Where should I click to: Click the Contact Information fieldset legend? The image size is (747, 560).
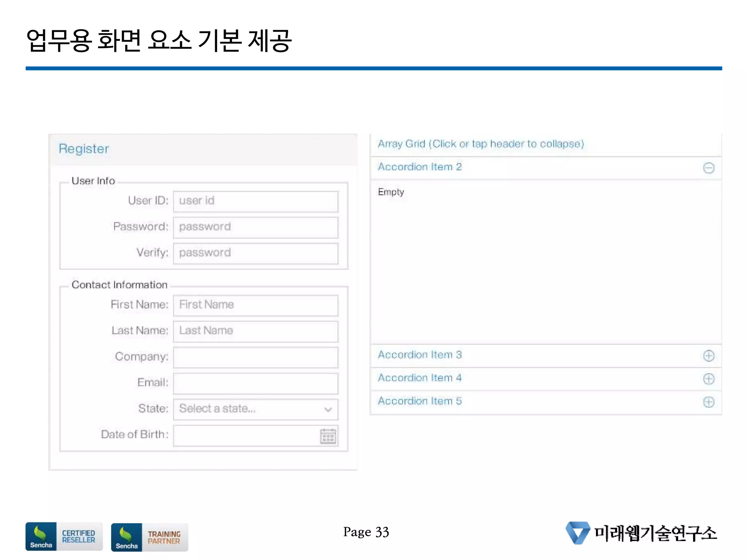click(119, 285)
